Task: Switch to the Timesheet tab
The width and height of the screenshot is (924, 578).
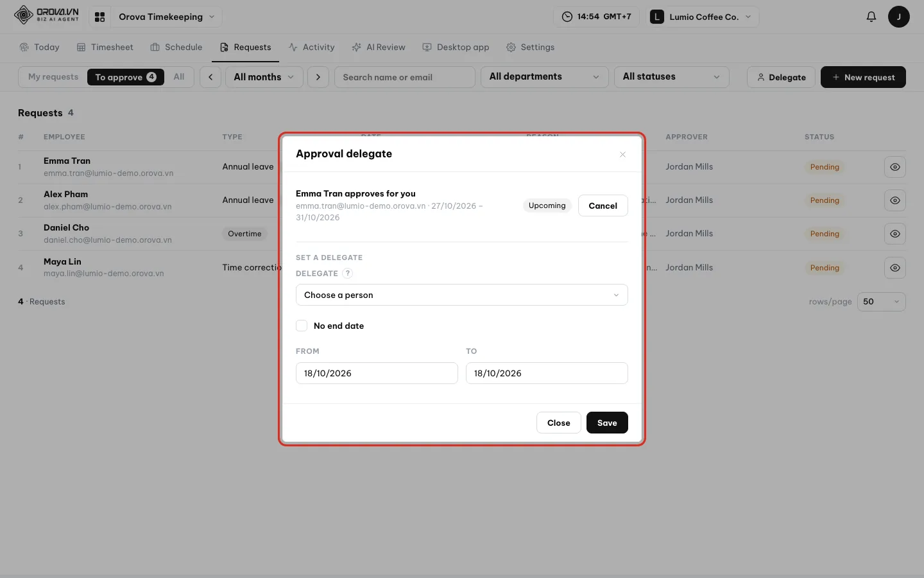Action: click(x=105, y=48)
